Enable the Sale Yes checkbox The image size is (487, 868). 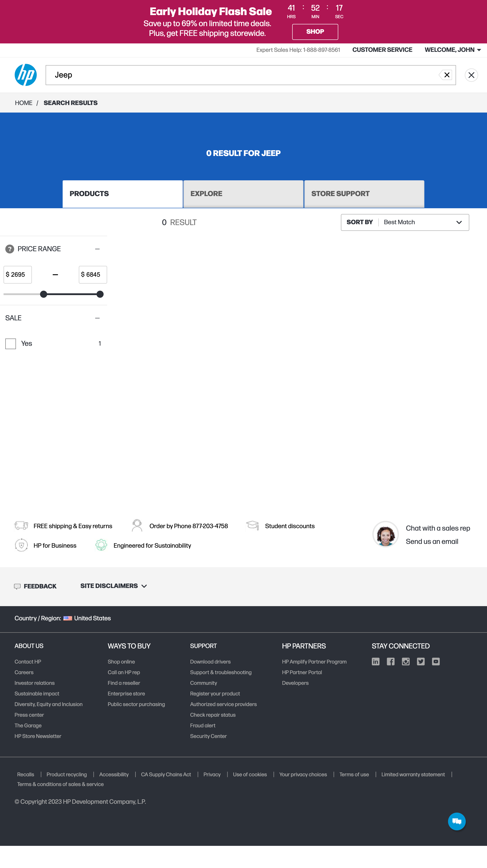pos(10,343)
